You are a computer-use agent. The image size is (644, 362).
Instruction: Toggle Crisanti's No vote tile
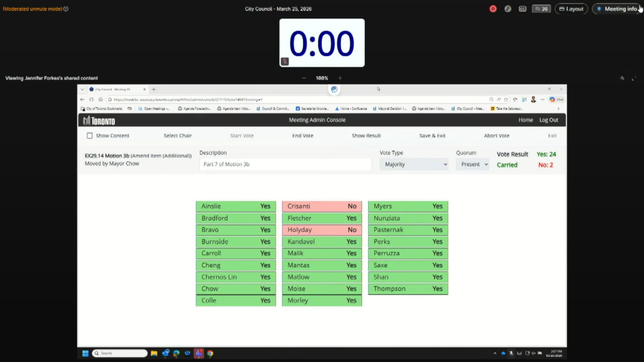[322, 206]
